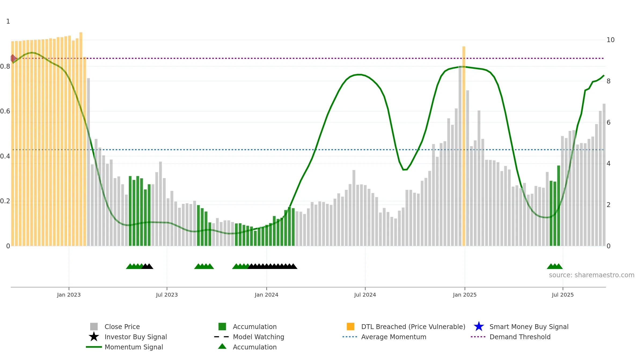This screenshot has width=644, height=362.
Task: Select the Jul 2025 axis label
Action: click(x=563, y=295)
